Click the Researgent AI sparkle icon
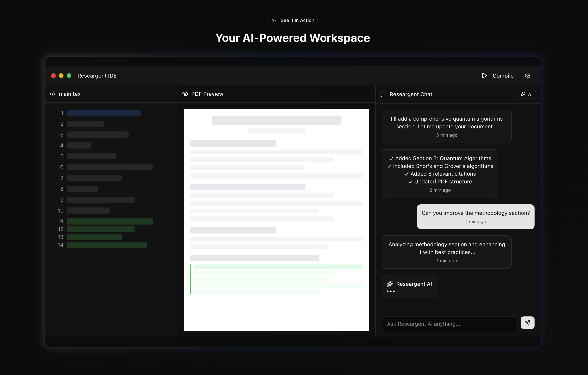 tap(390, 284)
